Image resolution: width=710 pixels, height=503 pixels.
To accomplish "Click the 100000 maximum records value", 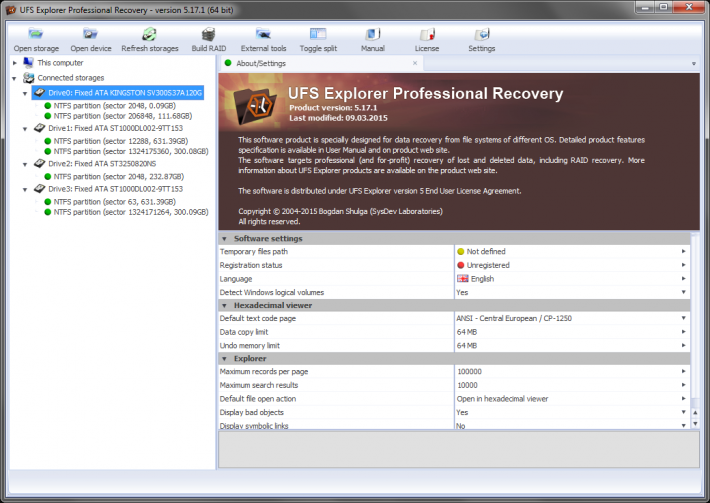I will click(x=469, y=371).
